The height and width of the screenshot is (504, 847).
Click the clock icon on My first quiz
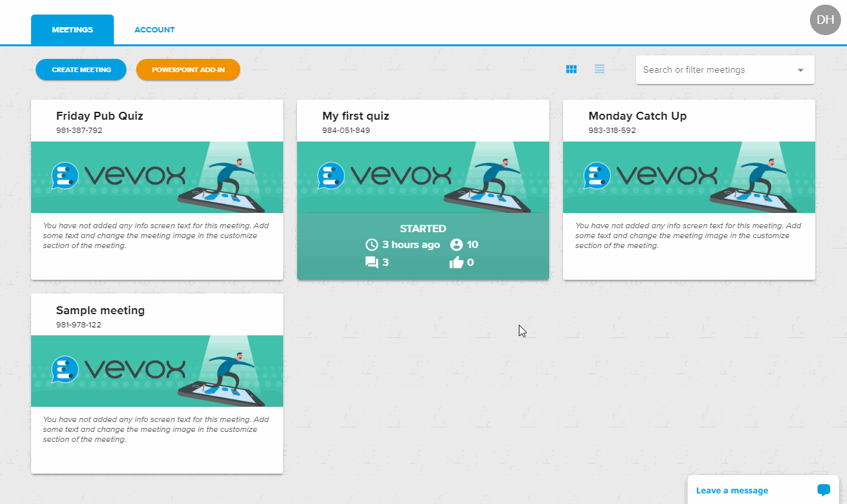372,245
